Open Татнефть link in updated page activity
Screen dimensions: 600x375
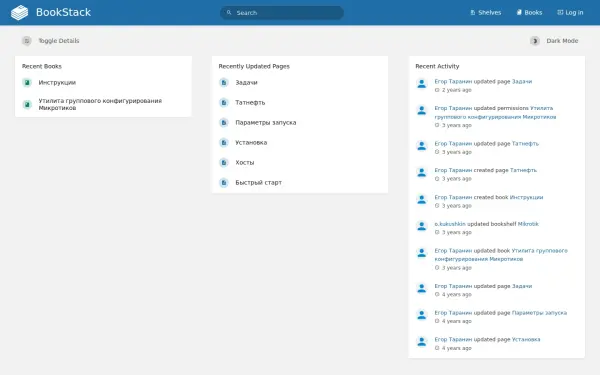[525, 143]
